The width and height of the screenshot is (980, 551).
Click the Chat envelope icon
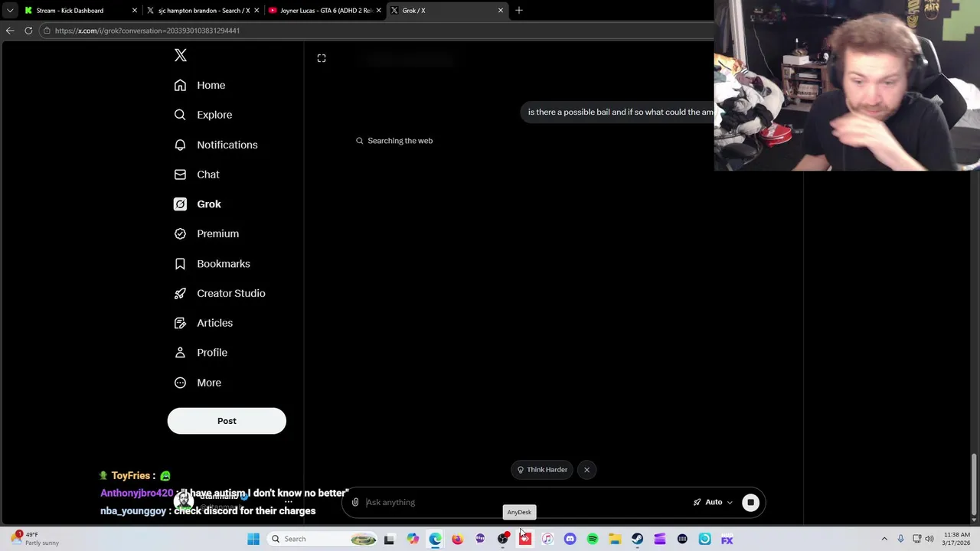[x=180, y=174]
